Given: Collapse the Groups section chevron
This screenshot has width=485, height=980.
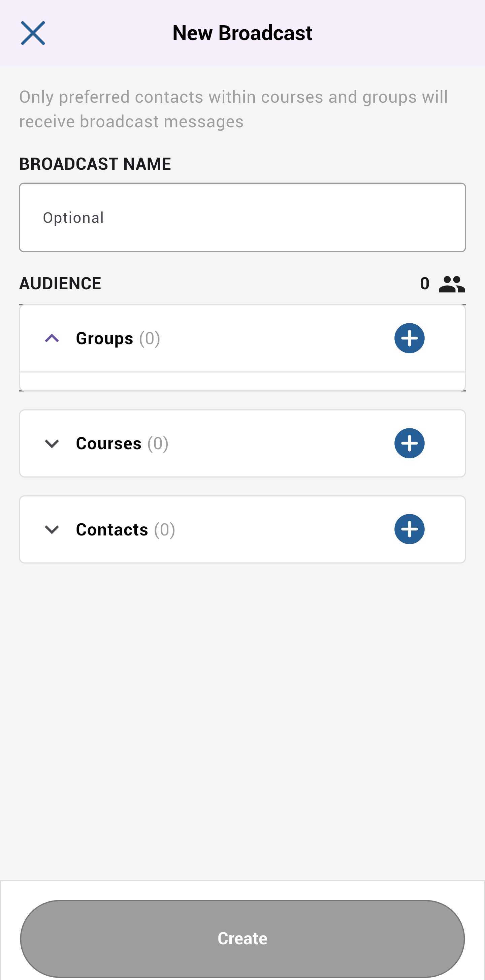Looking at the screenshot, I should coord(52,338).
